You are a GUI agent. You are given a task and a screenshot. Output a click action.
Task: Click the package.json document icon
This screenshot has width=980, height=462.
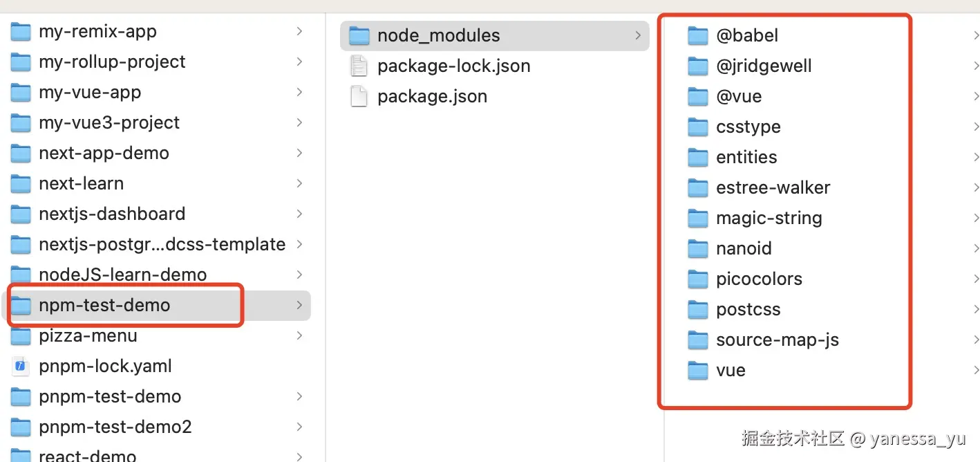tap(359, 96)
